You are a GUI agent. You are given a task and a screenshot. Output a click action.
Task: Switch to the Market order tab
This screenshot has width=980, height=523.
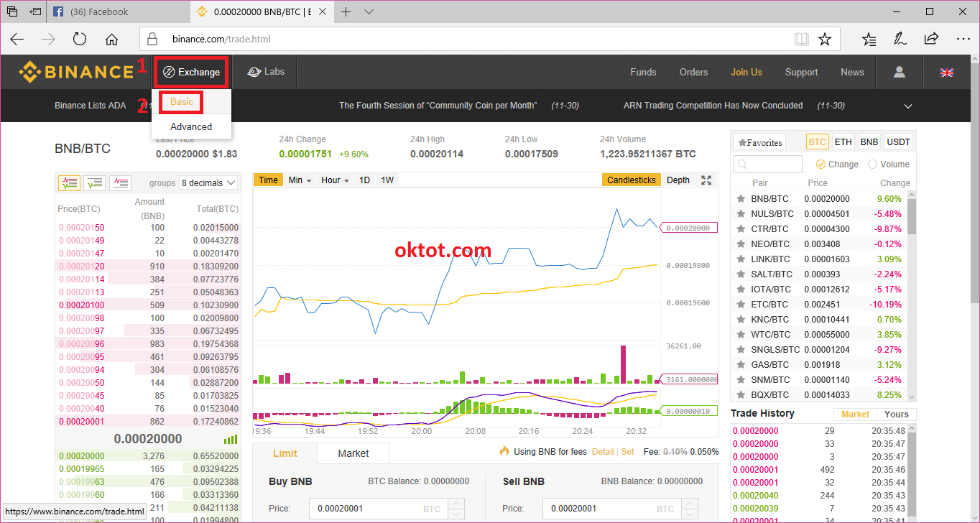coord(353,453)
